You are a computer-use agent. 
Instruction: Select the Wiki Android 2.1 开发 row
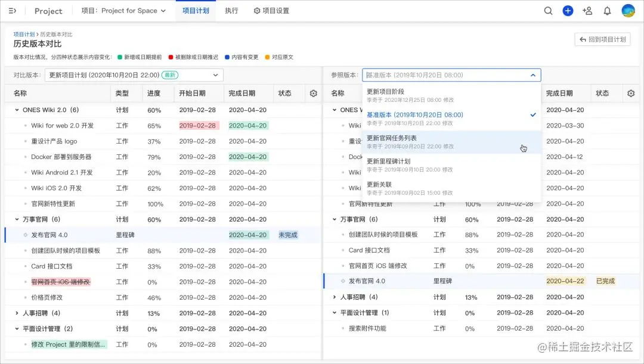163,172
